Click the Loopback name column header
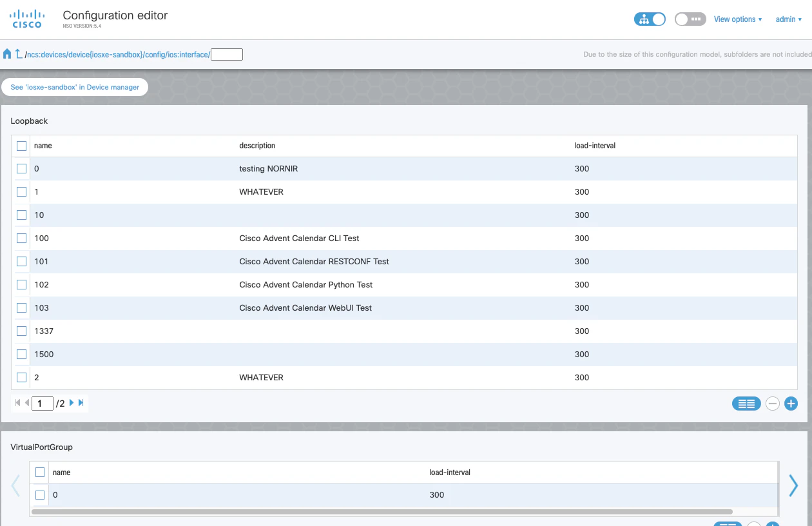The width and height of the screenshot is (812, 526). click(x=43, y=146)
